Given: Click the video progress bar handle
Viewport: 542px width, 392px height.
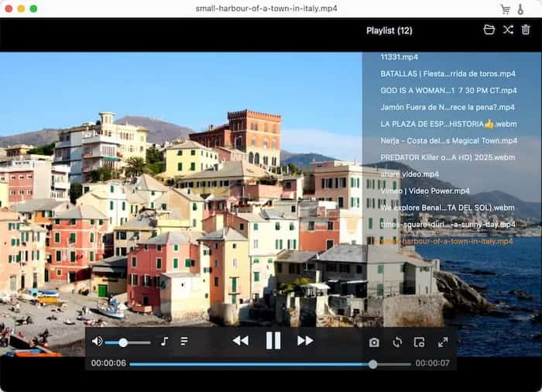Looking at the screenshot, I should point(372,364).
